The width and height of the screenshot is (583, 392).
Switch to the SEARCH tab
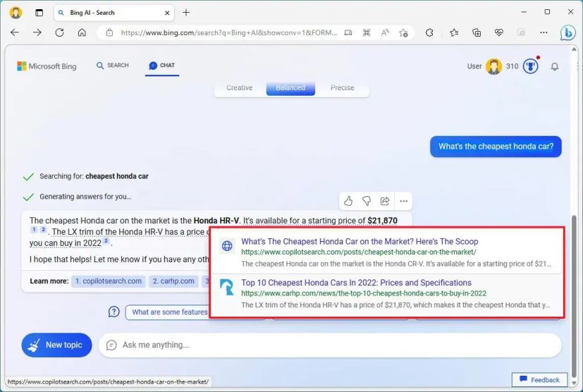(113, 66)
